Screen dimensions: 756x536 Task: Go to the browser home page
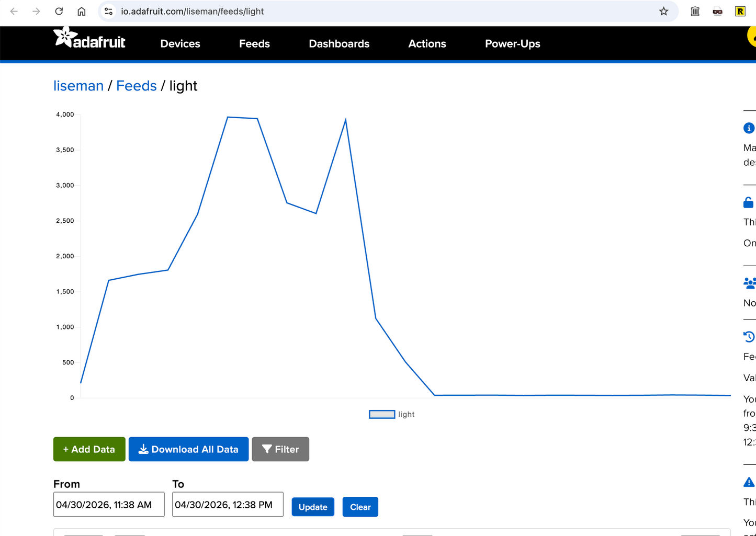tap(82, 11)
